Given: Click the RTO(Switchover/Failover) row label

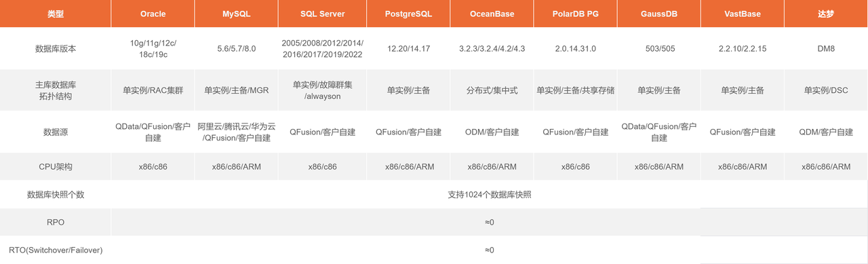Looking at the screenshot, I should pos(56,250).
